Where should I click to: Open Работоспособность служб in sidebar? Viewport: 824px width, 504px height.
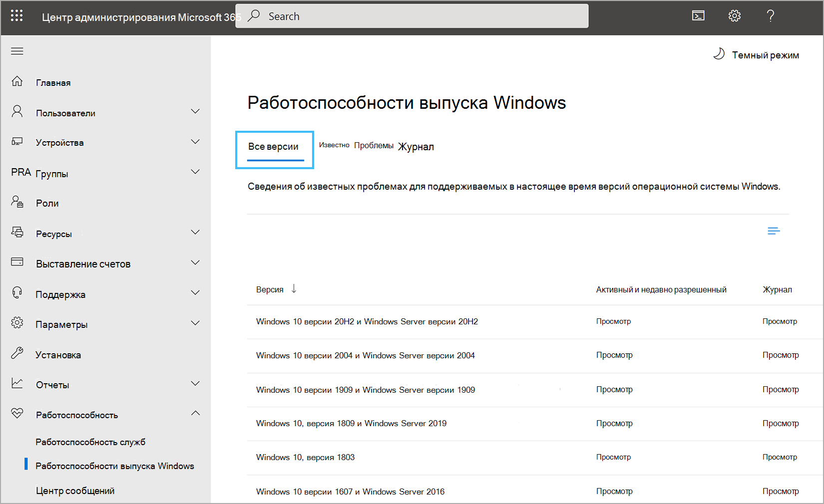tap(90, 442)
